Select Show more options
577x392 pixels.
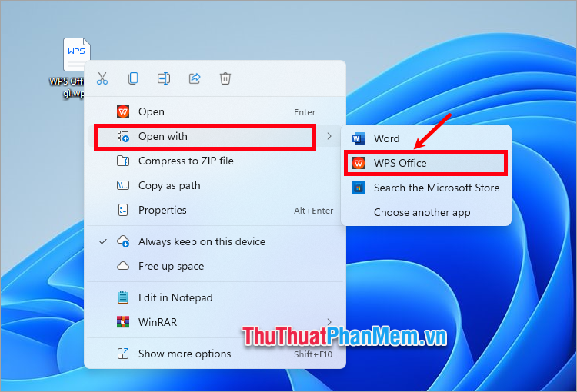coord(215,354)
